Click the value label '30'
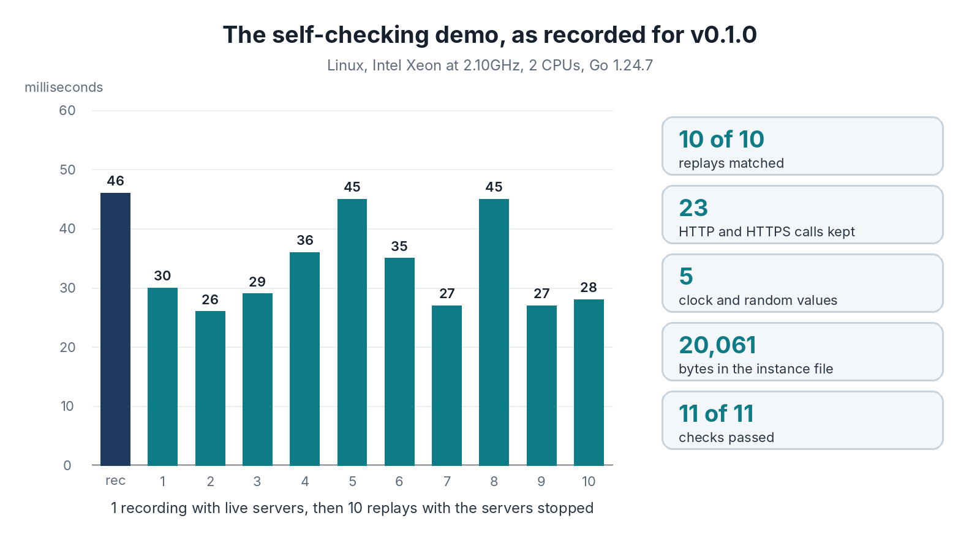This screenshot has height=551, width=980. tap(162, 275)
